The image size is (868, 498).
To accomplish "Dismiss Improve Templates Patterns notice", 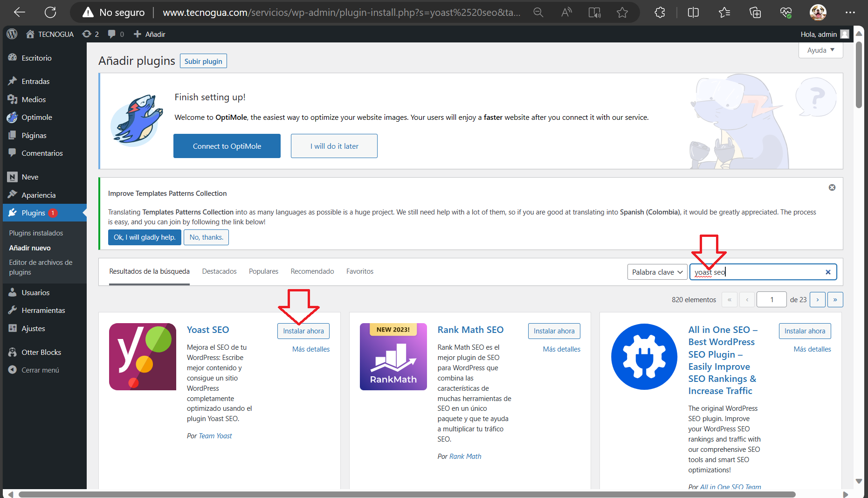I will click(832, 187).
